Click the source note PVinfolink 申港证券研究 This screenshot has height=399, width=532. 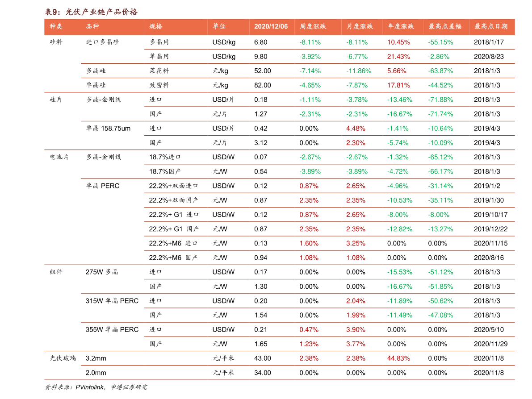click(x=96, y=387)
